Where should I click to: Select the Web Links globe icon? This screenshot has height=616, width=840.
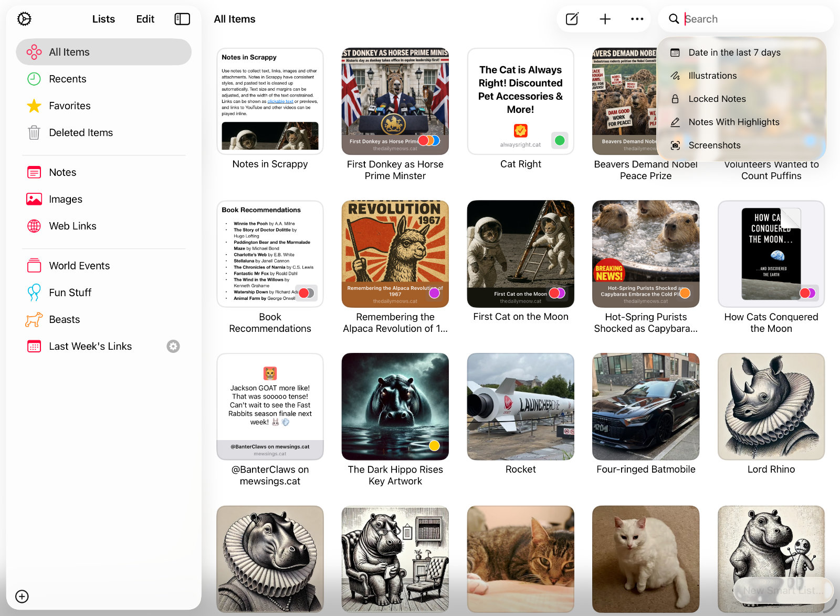click(x=34, y=226)
